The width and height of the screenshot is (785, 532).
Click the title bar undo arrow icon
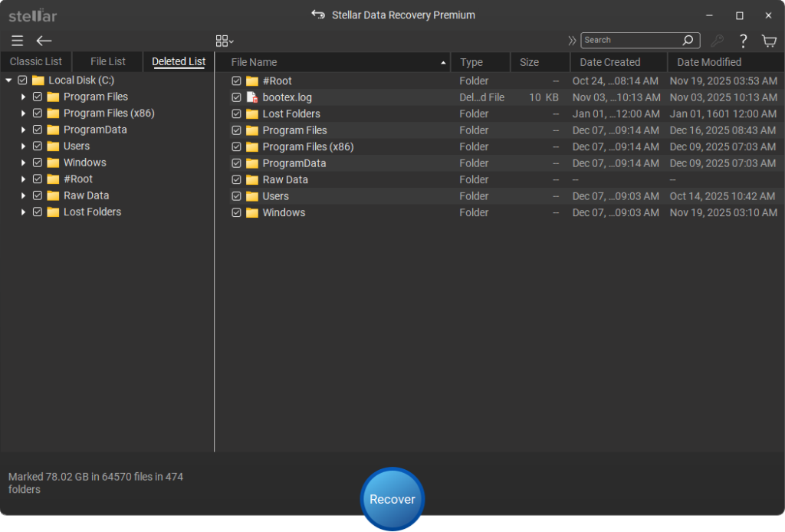[318, 15]
